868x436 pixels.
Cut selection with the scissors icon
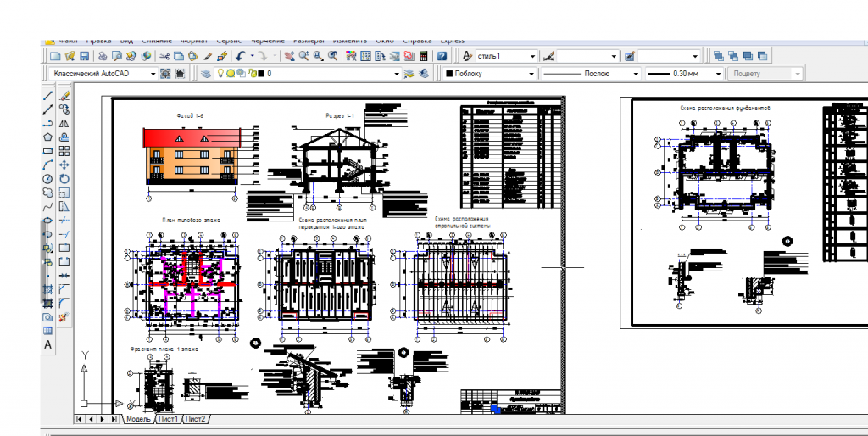[164, 56]
